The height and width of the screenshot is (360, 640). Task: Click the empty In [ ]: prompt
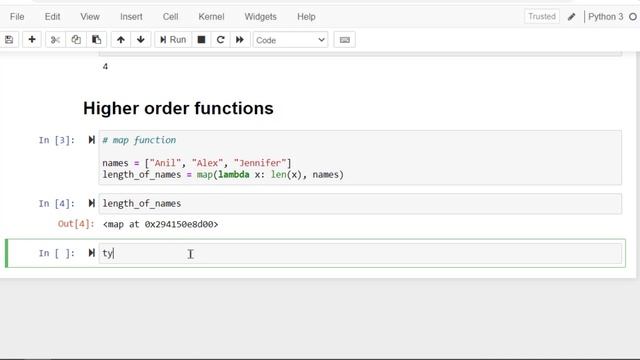(57, 253)
